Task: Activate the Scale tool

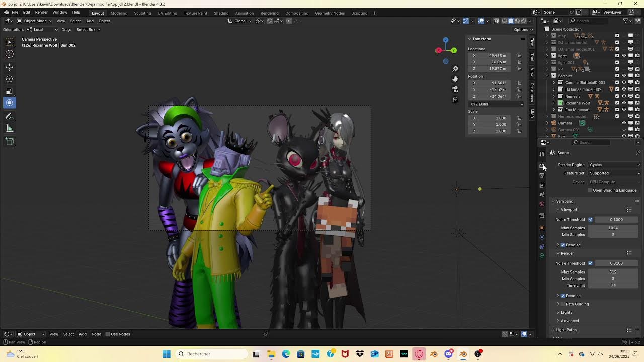Action: click(x=10, y=91)
